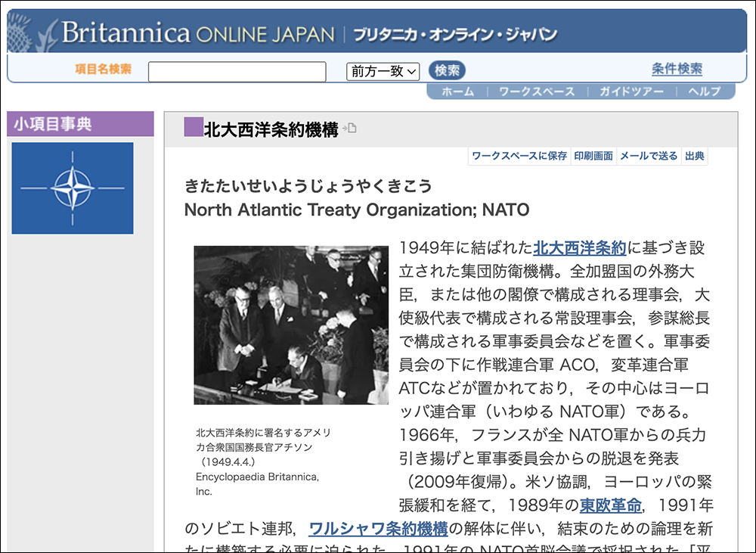Click the メールで送る button

pos(649,156)
